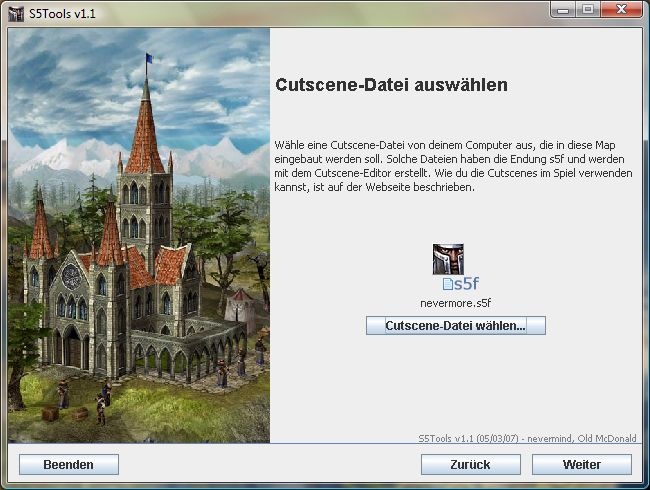This screenshot has width=650, height=490.
Task: Select the nevermore.s5f filename label
Action: (x=455, y=303)
